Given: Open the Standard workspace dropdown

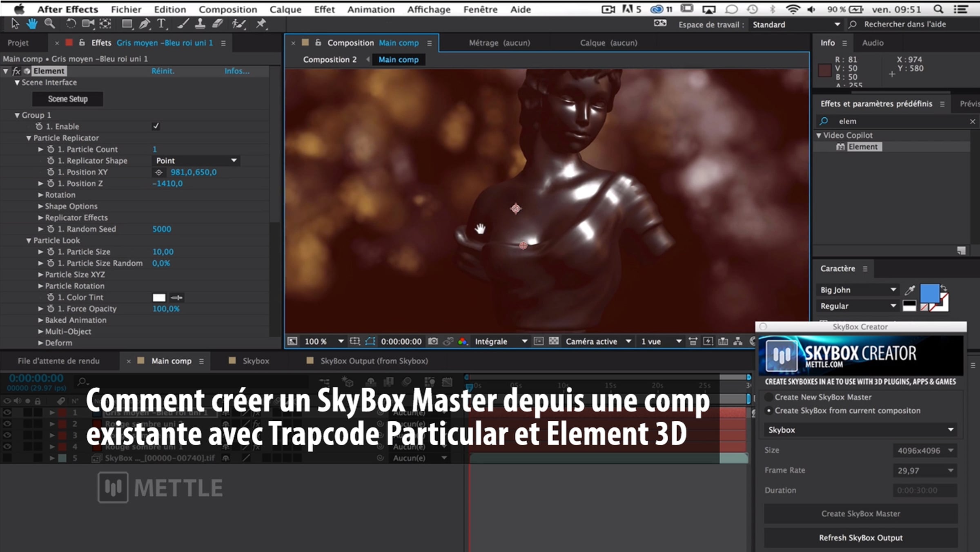Looking at the screenshot, I should 796,25.
